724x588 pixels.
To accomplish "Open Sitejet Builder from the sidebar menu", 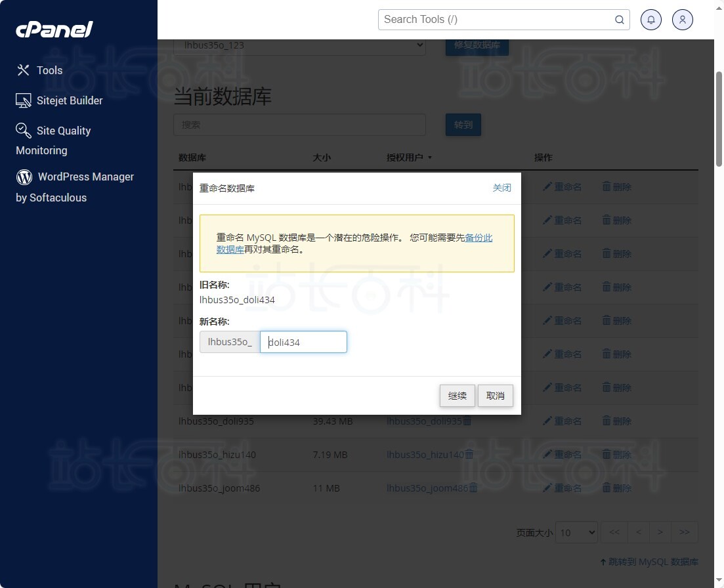I will [70, 100].
